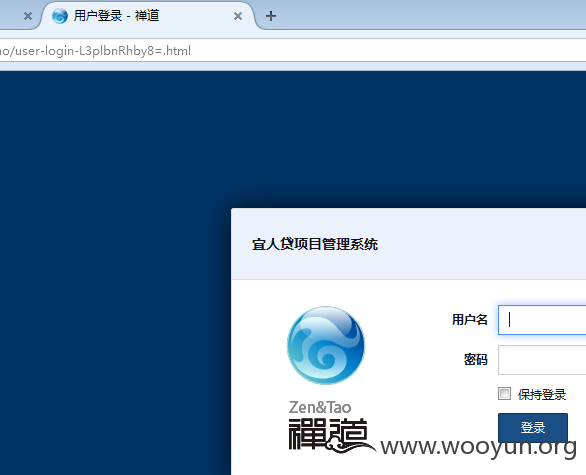Click the 密码 label
The height and width of the screenshot is (475, 586).
click(x=475, y=360)
